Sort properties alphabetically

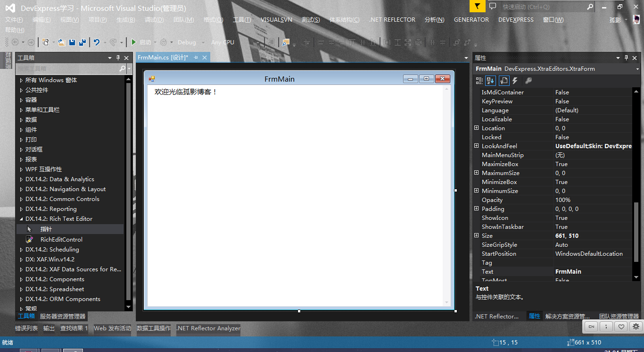click(491, 81)
